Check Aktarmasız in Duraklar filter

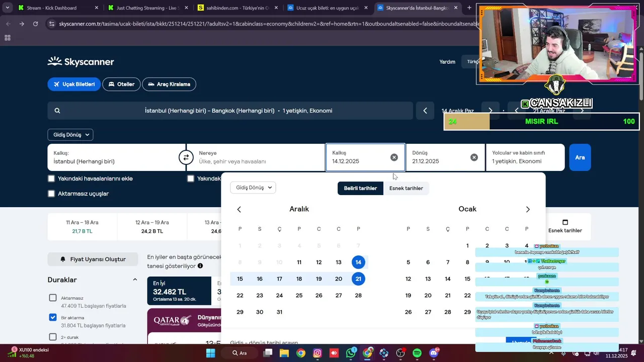coord(53,298)
